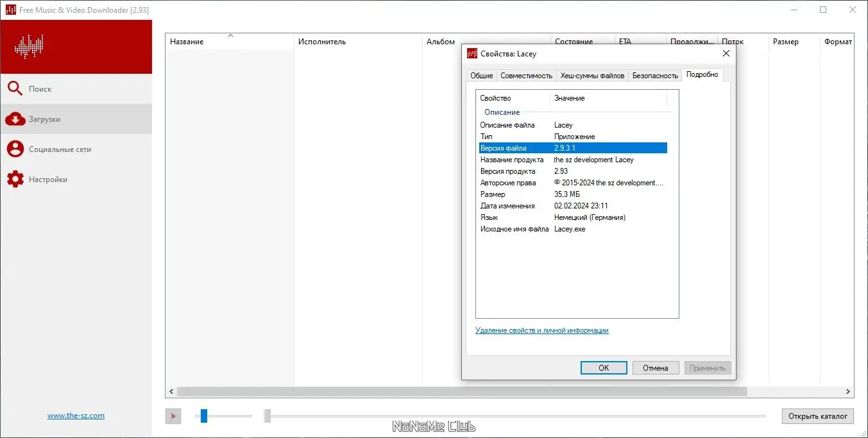Select the Дата изменения row

point(573,206)
